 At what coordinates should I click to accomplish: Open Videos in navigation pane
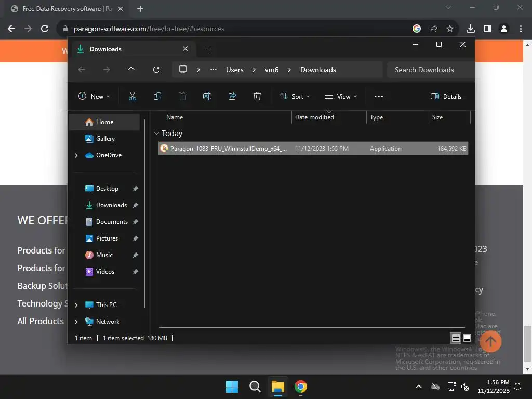(x=104, y=271)
